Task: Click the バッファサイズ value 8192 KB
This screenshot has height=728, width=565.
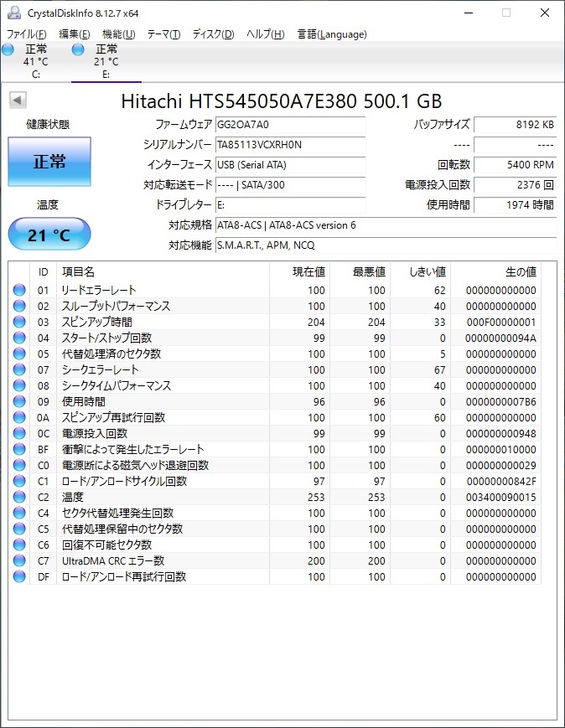Action: (x=516, y=125)
